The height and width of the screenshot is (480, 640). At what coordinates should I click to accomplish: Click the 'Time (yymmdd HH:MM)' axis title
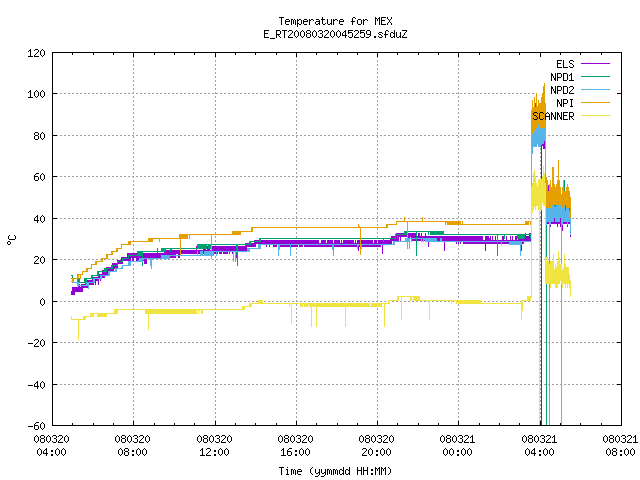pyautogui.click(x=336, y=471)
